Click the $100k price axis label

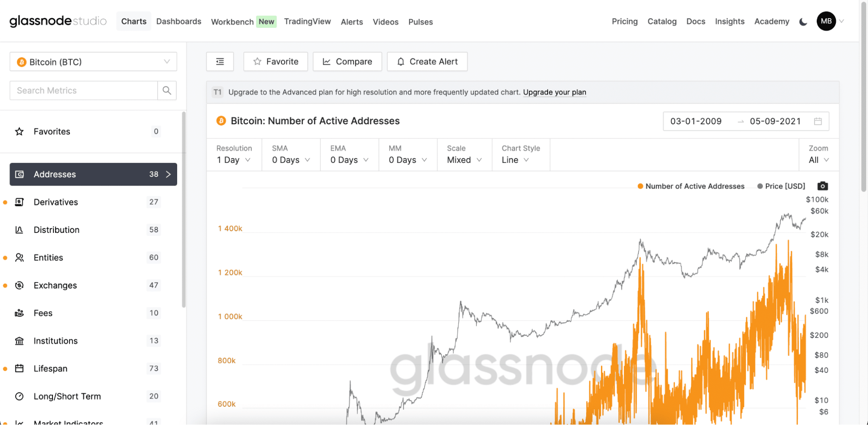click(x=817, y=199)
